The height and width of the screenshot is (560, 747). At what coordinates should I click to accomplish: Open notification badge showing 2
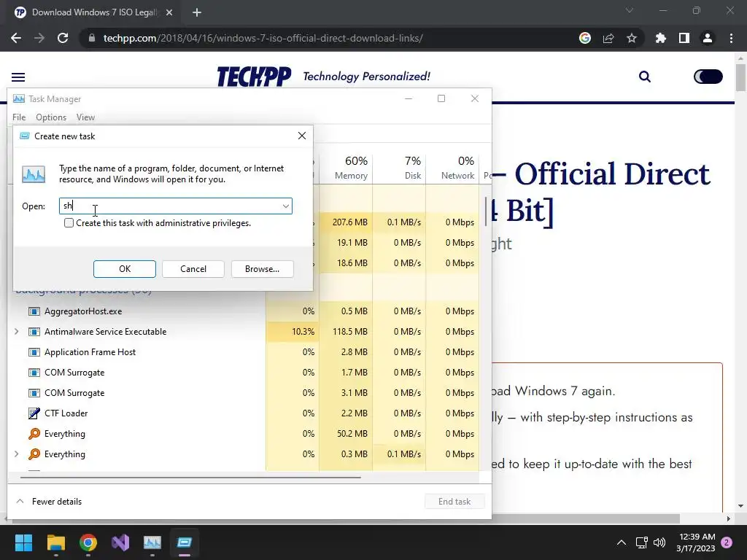click(727, 542)
